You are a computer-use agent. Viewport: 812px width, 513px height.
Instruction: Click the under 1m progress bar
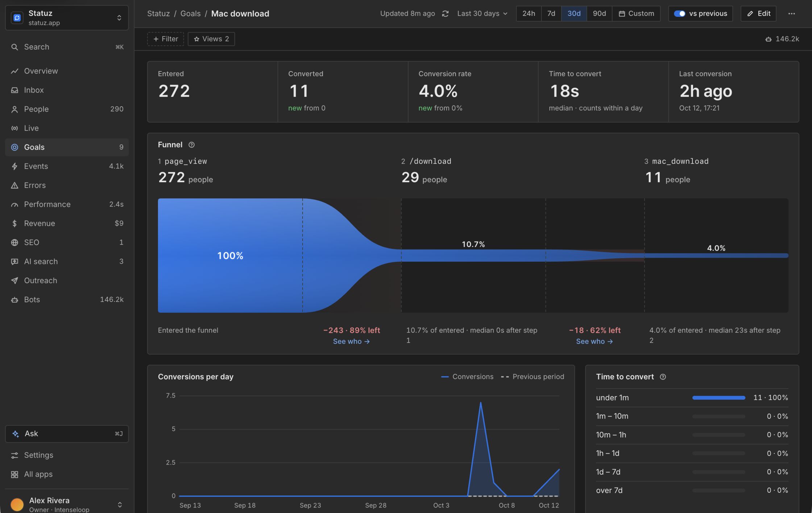click(x=718, y=398)
